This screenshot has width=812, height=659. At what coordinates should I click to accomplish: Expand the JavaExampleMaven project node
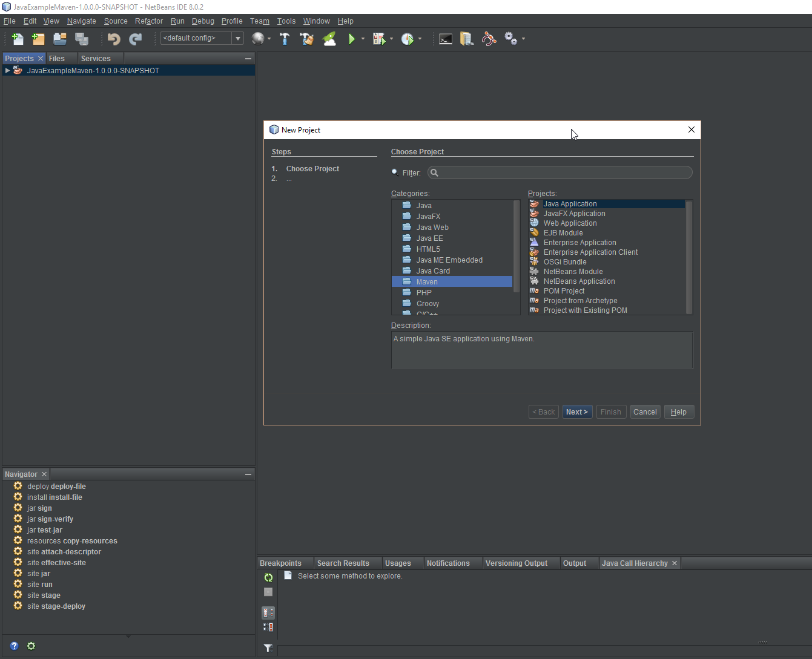7,70
